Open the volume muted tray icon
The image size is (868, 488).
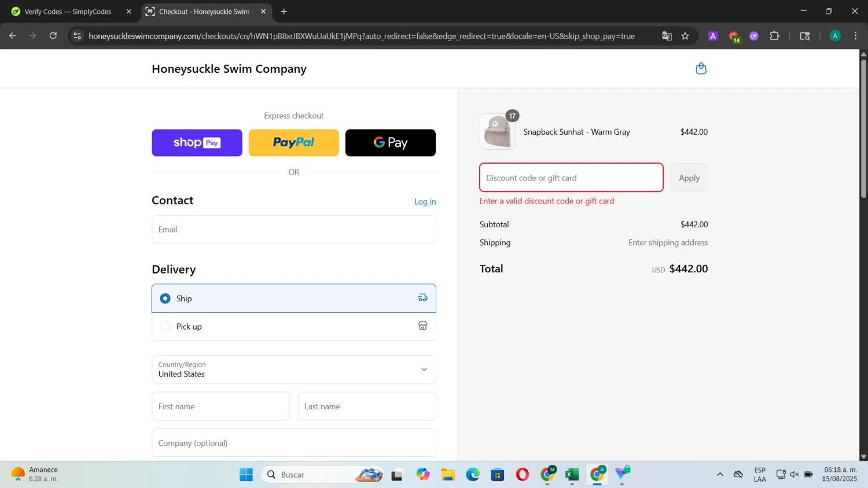pyautogui.click(x=795, y=475)
